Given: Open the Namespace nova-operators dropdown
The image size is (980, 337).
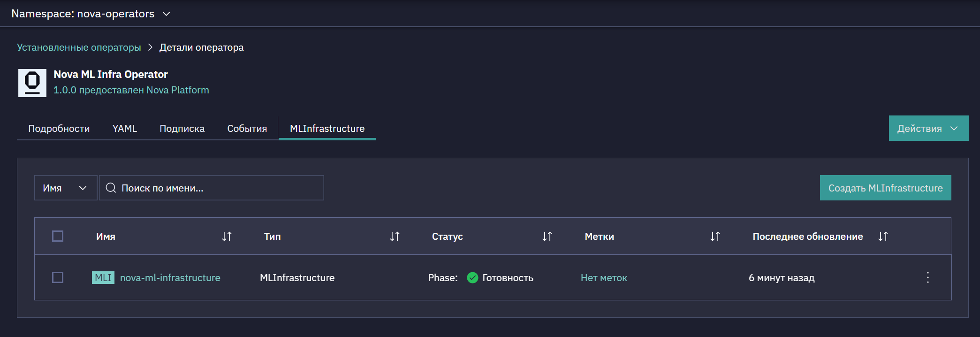Looking at the screenshot, I should [x=91, y=14].
